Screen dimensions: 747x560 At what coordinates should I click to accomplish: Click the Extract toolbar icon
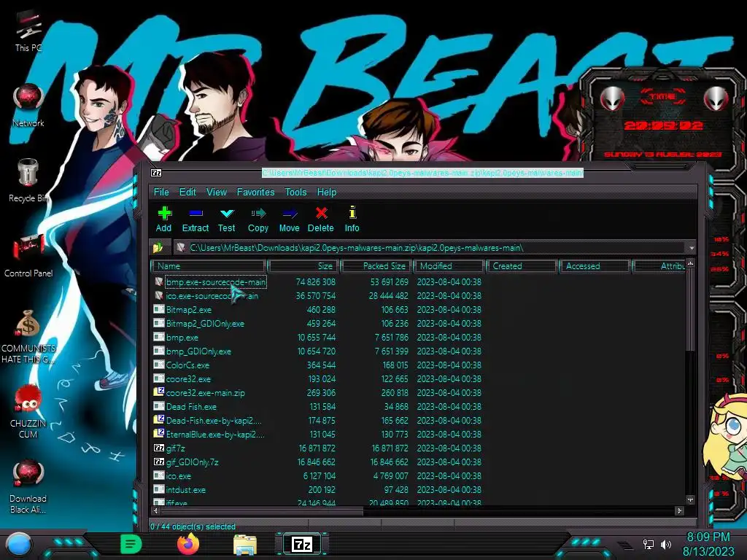click(x=196, y=213)
